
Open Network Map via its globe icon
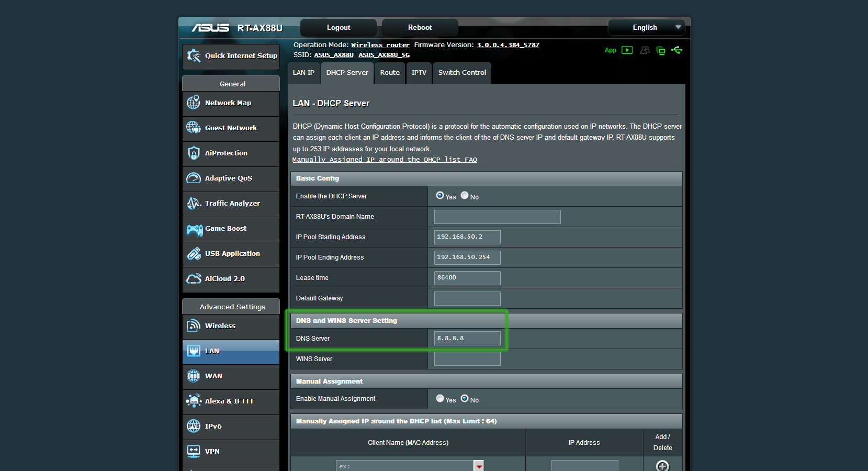[x=194, y=103]
